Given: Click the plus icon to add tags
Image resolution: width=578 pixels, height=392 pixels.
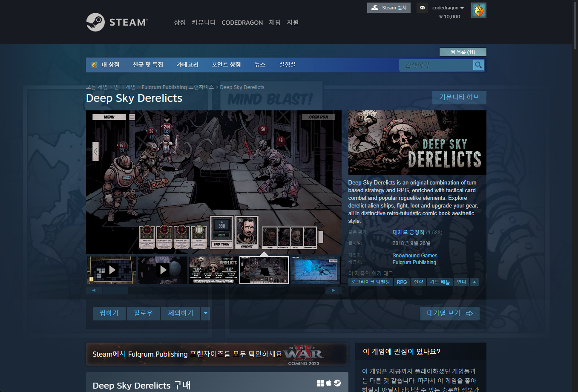Looking at the screenshot, I should [x=474, y=282].
